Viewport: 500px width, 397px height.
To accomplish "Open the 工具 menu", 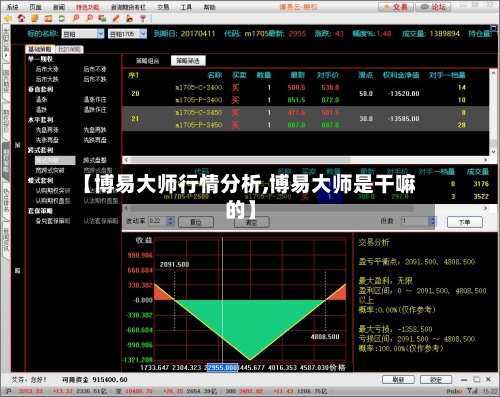I will [186, 7].
